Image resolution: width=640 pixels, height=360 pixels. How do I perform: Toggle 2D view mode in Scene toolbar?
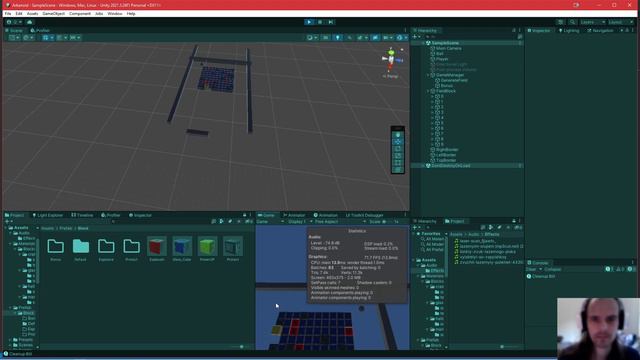pos(325,38)
